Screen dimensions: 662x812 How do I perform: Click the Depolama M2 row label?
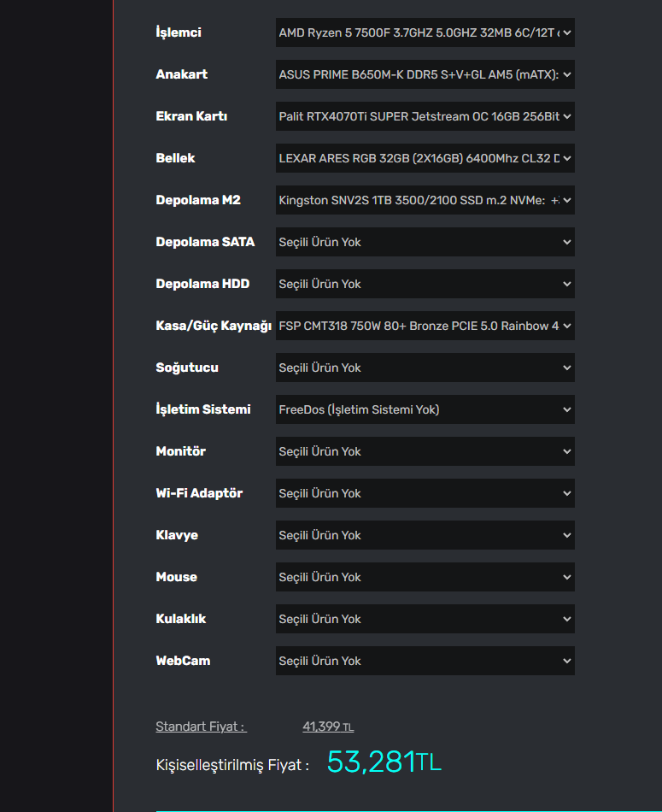coord(198,200)
